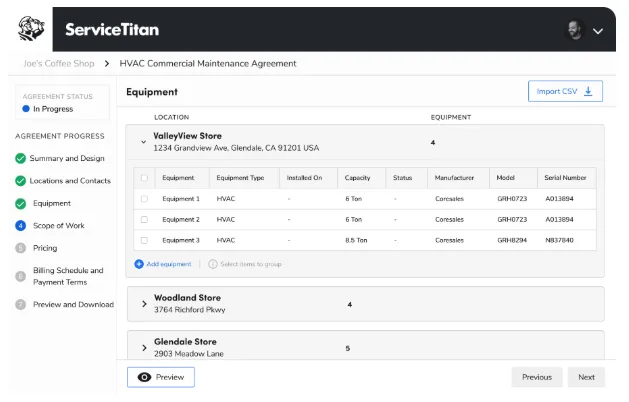Click the ServiceTitan wordmark

pos(112,30)
